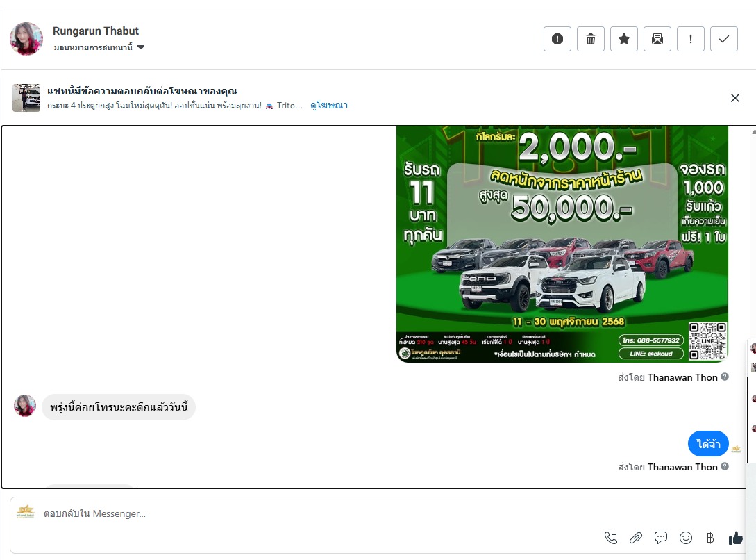Open assign conversation dropdown arrow
This screenshot has width=756, height=560.
click(x=141, y=47)
